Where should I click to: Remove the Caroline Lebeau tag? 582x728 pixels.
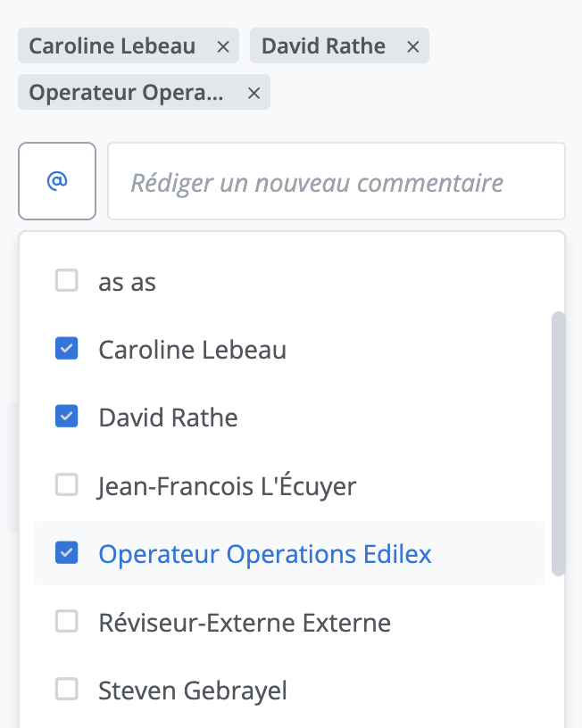[x=223, y=46]
